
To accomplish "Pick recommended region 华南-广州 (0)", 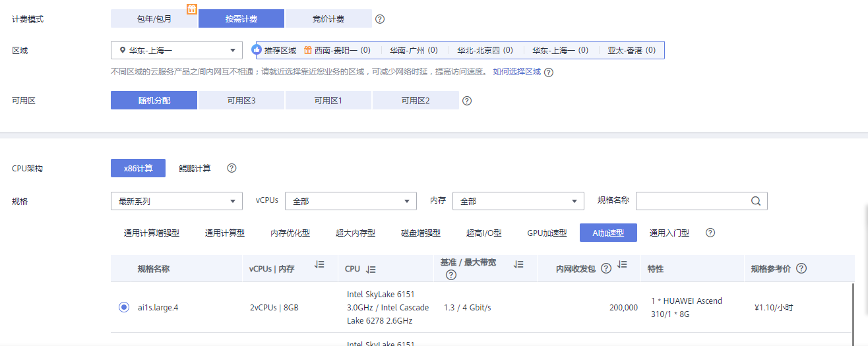I will pos(414,50).
